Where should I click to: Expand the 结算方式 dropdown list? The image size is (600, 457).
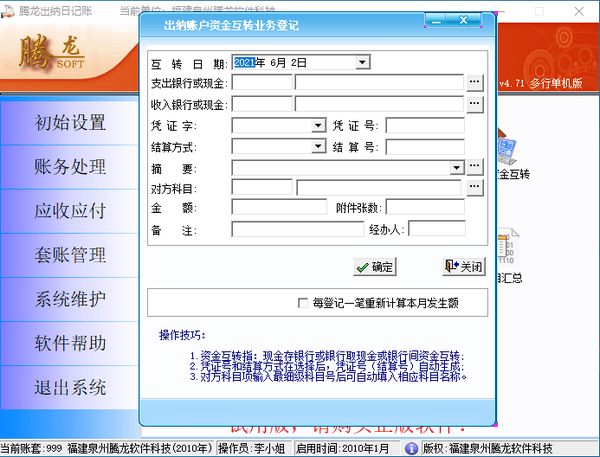tap(319, 146)
